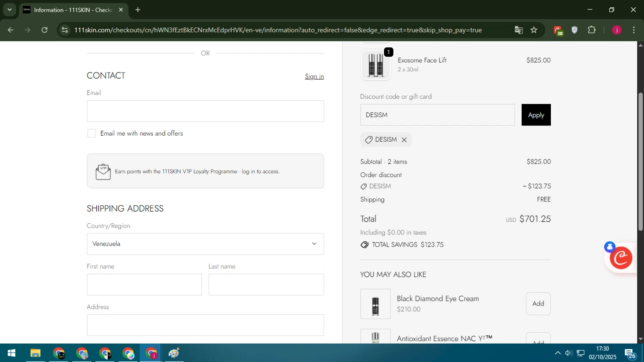Click the DESISM tag icon under Order discount

pos(364,186)
